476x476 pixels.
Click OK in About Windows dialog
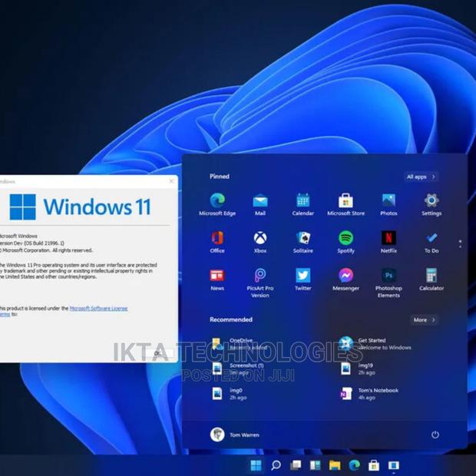coord(160,352)
